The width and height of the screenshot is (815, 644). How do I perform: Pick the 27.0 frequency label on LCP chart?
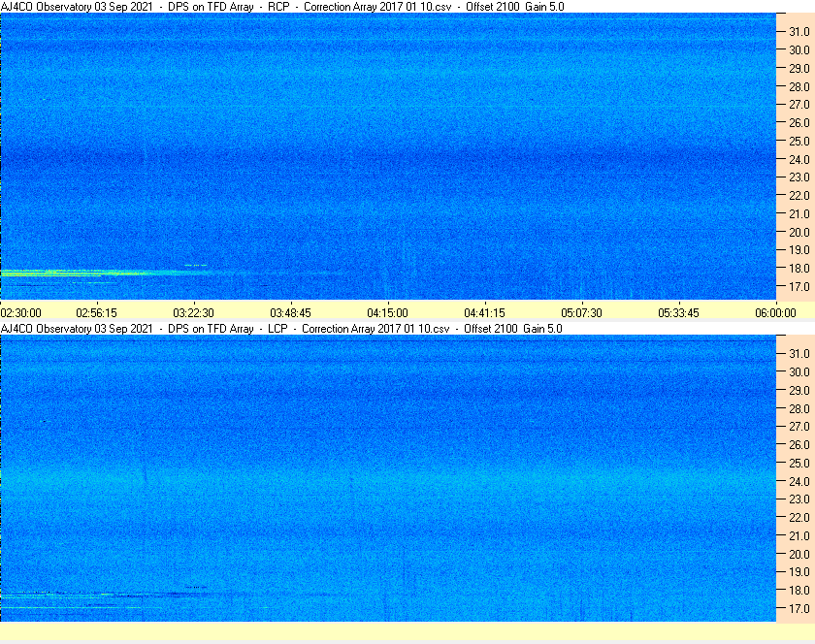pyautogui.click(x=799, y=427)
